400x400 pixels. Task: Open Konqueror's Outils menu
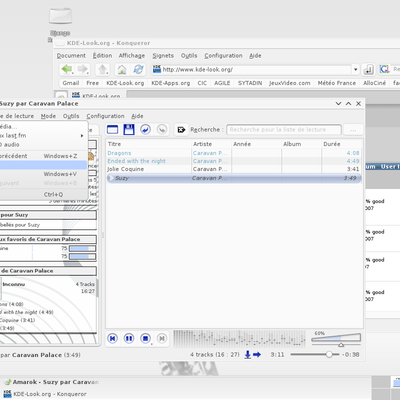(189, 56)
